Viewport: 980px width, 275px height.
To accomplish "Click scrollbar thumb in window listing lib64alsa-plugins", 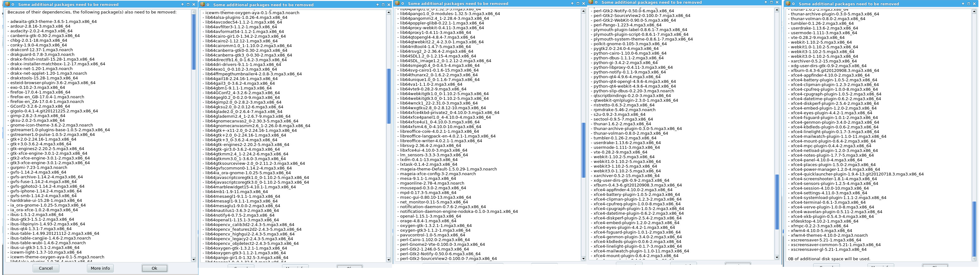I will [x=389, y=96].
